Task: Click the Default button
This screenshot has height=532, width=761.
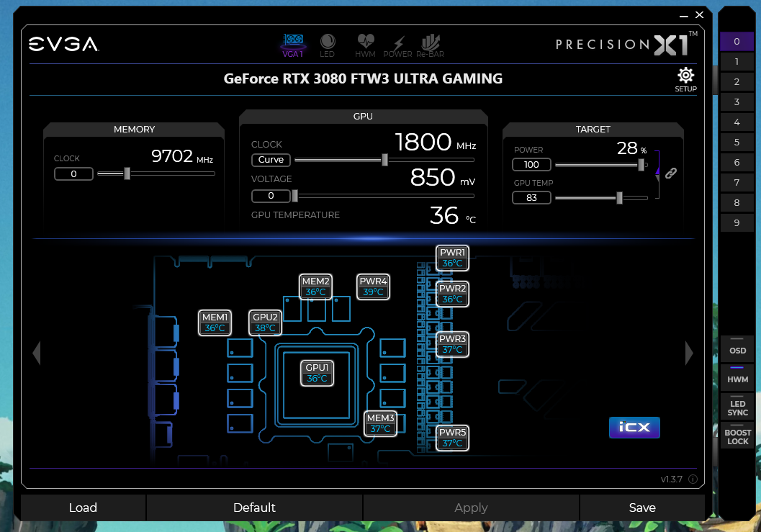Action: point(254,508)
